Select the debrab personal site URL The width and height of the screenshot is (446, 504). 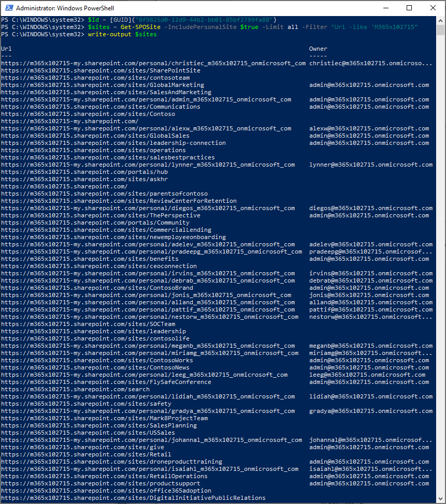point(148,280)
